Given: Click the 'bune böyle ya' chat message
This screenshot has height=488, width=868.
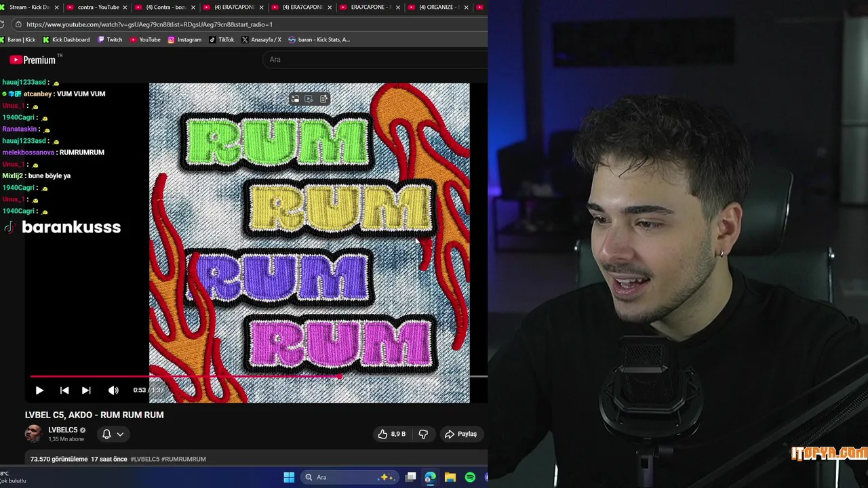Looking at the screenshot, I should (50, 176).
